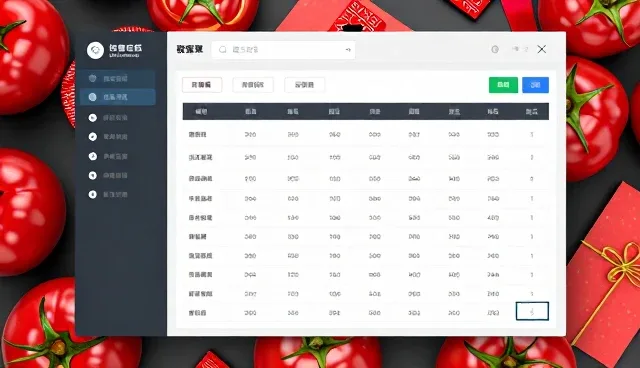Image resolution: width=640 pixels, height=368 pixels.
Task: Click the label of the highlighted second sidebar entry
Action: click(x=116, y=97)
